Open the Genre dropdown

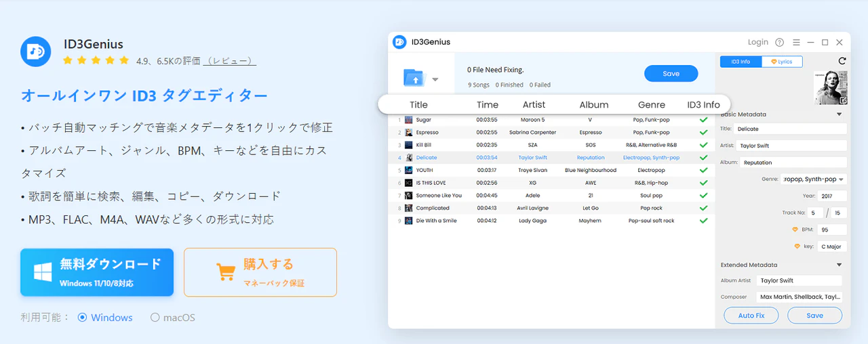[x=814, y=179]
